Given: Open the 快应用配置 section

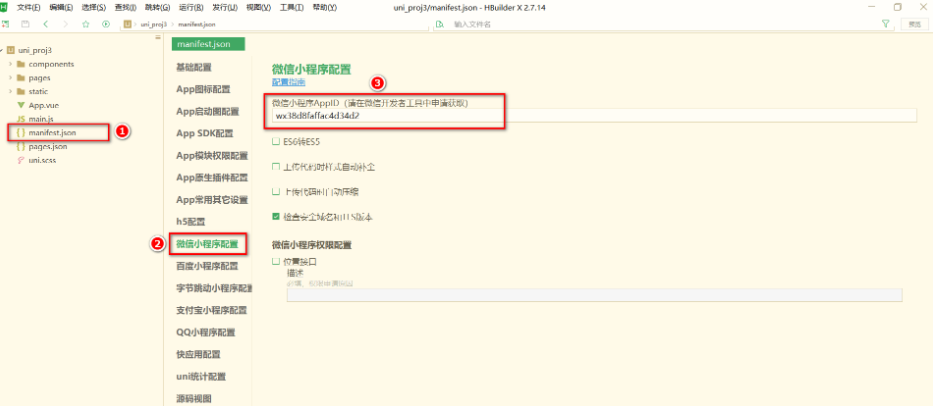Looking at the screenshot, I should point(198,354).
